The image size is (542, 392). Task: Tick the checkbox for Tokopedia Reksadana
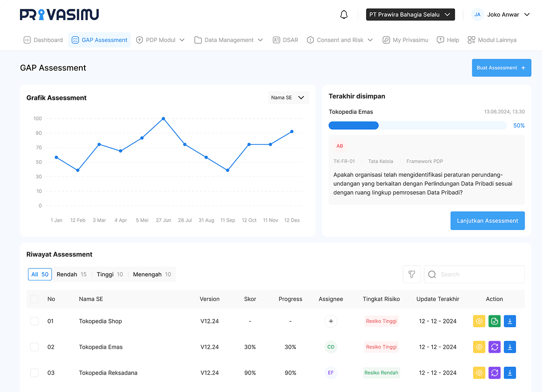[35, 372]
